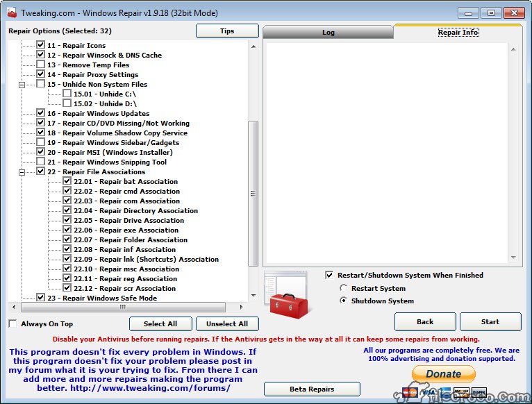Screen dimensions: 532x404
Task: Uncheck 20 - Repair MSI (Windows Installer)
Action: coord(41,152)
